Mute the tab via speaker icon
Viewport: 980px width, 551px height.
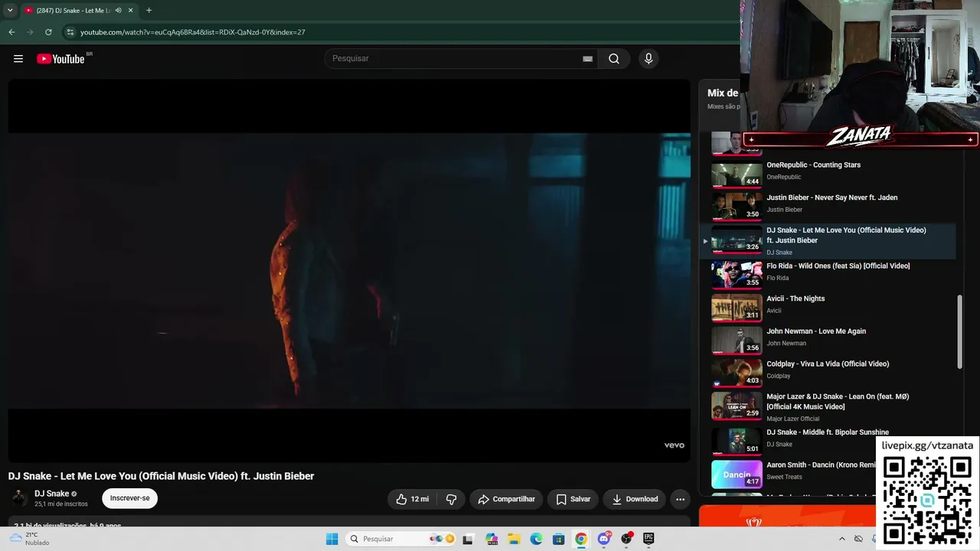[118, 11]
